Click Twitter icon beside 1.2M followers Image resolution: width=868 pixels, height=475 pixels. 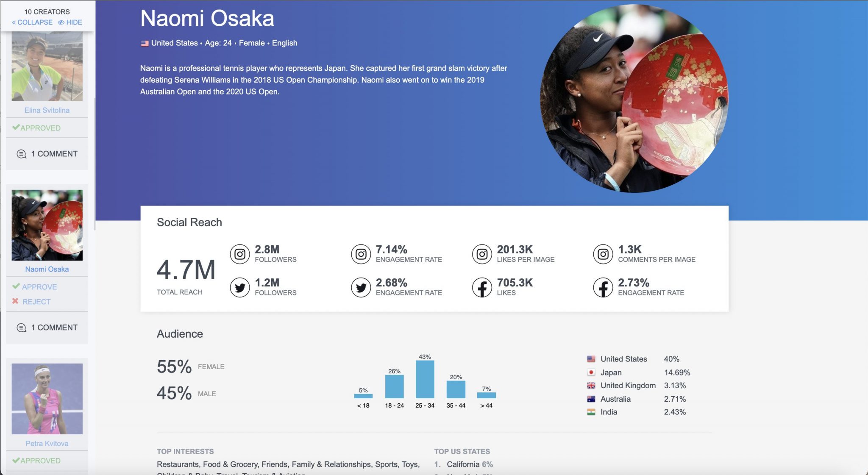point(240,288)
